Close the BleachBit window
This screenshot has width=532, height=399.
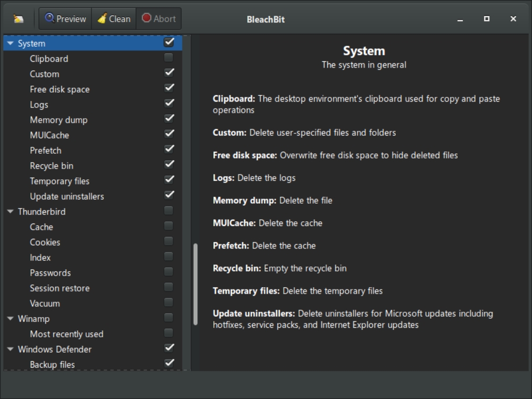coord(513,19)
